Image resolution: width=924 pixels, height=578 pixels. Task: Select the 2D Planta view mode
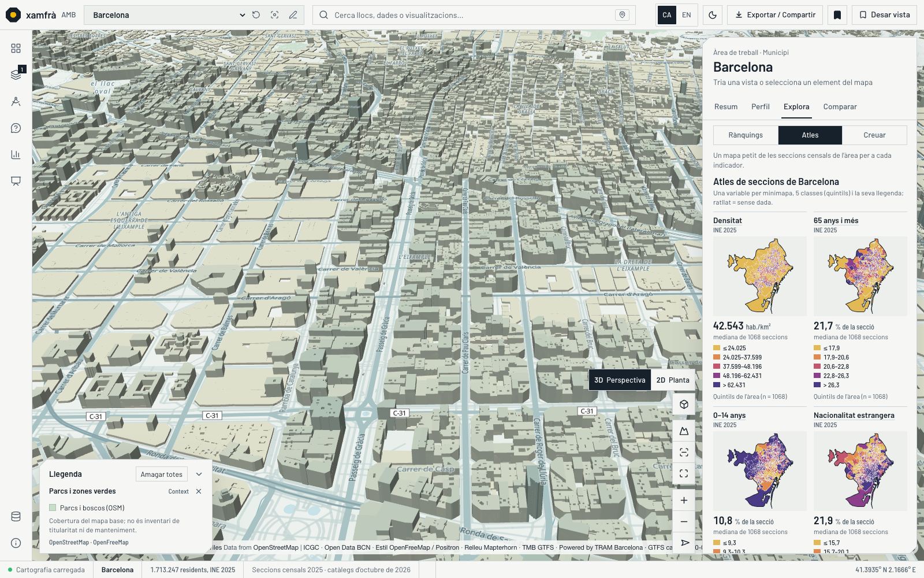click(x=673, y=380)
